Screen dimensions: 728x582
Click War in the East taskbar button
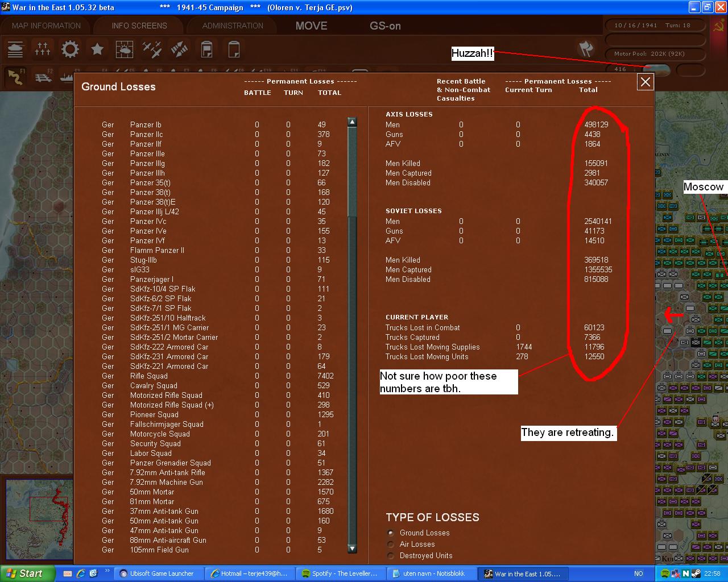click(522, 573)
